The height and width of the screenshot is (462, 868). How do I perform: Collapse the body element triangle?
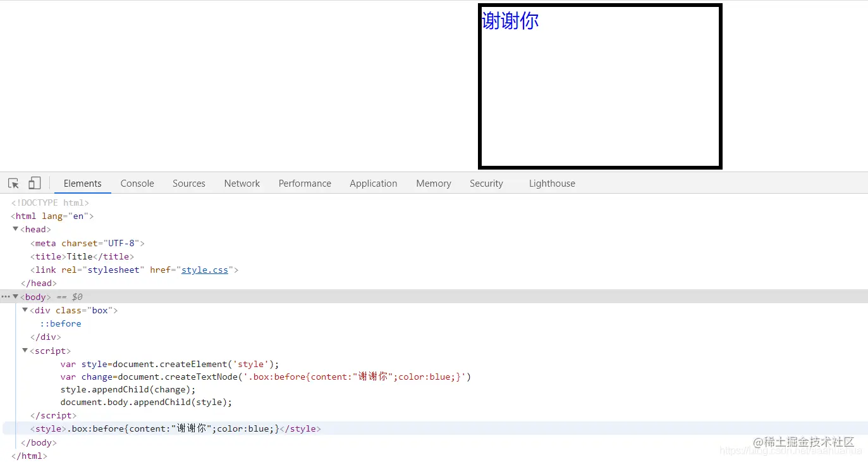[16, 296]
